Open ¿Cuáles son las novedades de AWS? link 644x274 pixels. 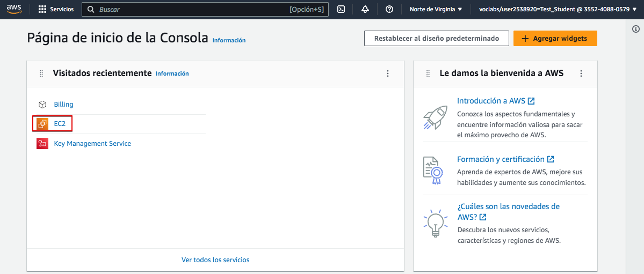click(x=509, y=212)
